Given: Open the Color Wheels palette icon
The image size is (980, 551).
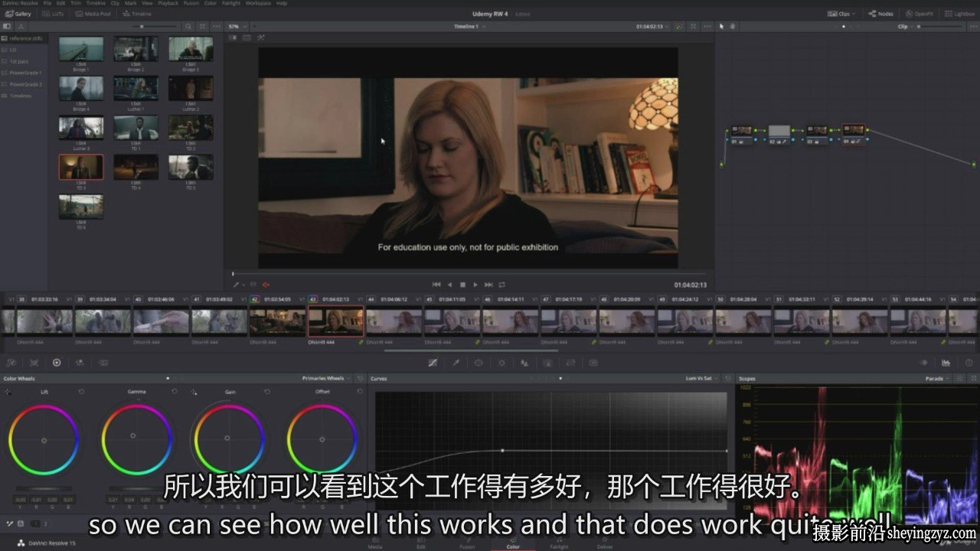Looking at the screenshot, I should click(x=57, y=363).
